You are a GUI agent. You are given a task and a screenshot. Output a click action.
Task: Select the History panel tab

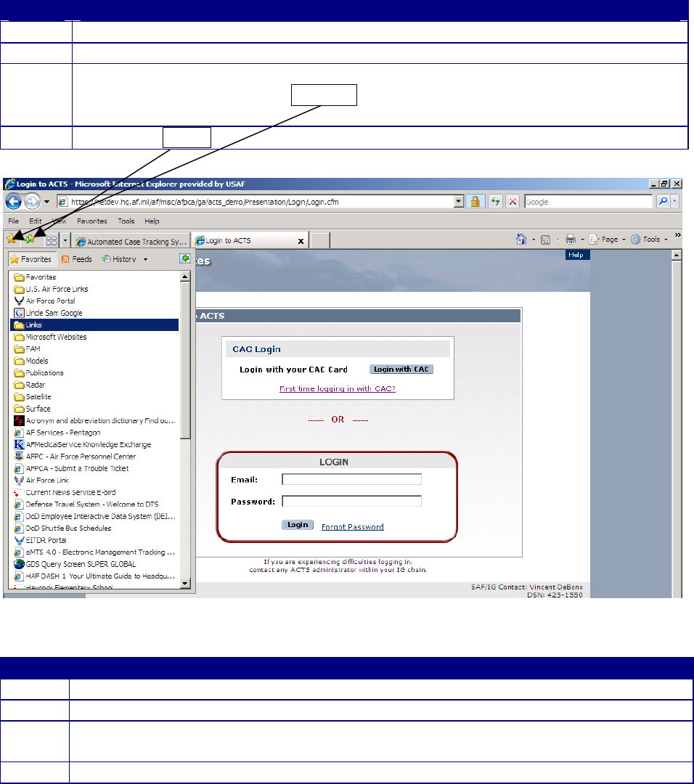(119, 259)
